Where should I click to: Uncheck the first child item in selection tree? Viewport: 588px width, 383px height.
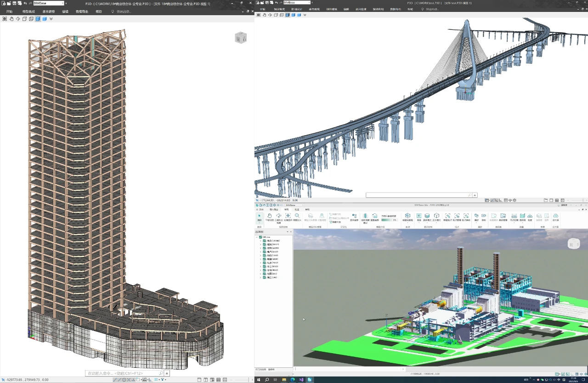(264, 241)
